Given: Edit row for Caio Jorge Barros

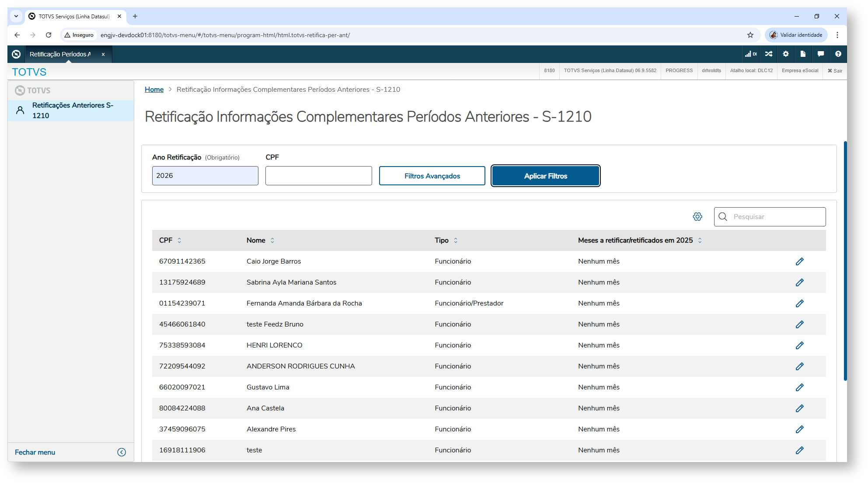Looking at the screenshot, I should click(x=799, y=261).
